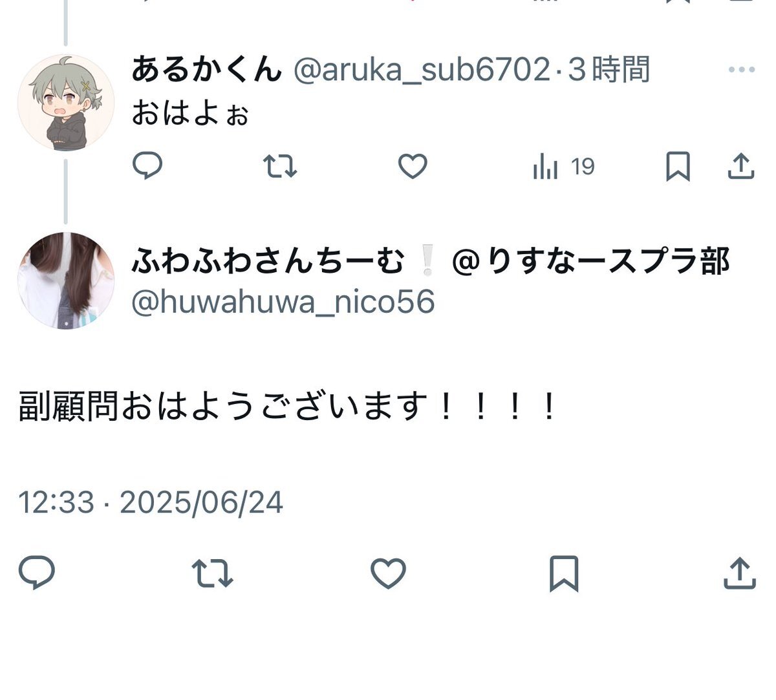Open more options menu for あるかくん's tweet

tap(742, 70)
